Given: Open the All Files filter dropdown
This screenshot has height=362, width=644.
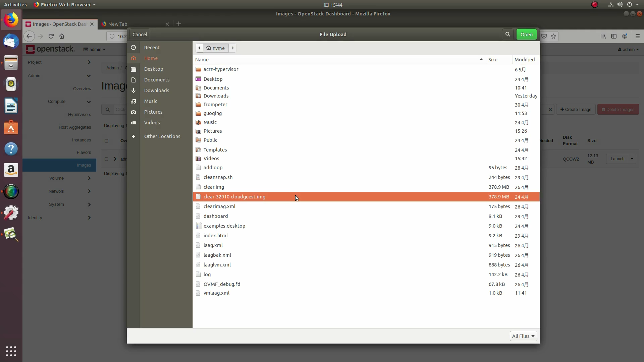Looking at the screenshot, I should coord(523,336).
